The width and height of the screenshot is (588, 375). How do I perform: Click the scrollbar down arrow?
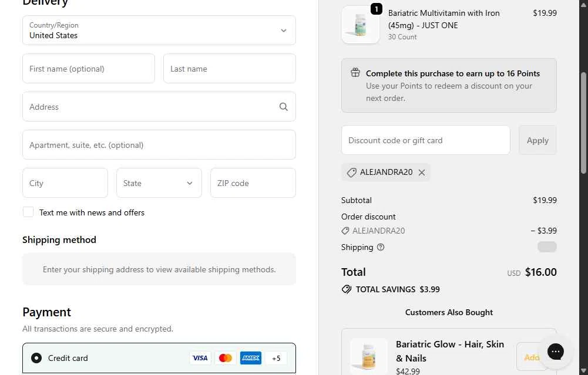(x=583, y=371)
